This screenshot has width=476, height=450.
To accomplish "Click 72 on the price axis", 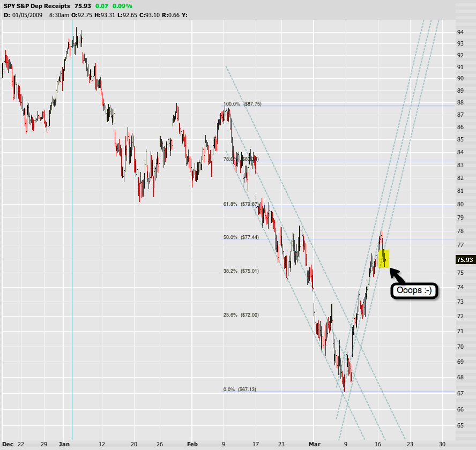I will pyautogui.click(x=460, y=316).
